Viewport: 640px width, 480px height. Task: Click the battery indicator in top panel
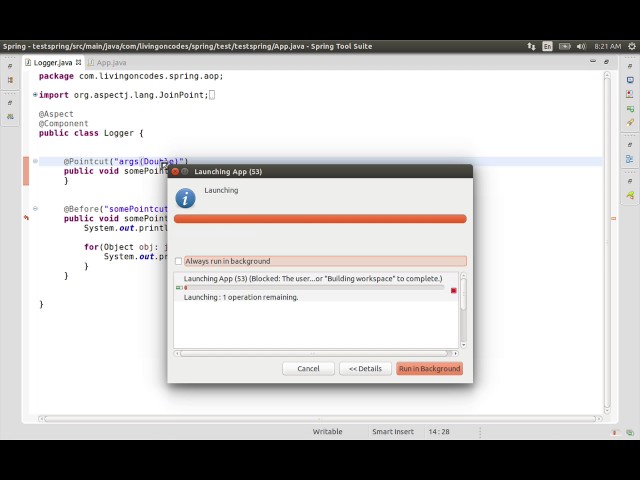[x=567, y=46]
